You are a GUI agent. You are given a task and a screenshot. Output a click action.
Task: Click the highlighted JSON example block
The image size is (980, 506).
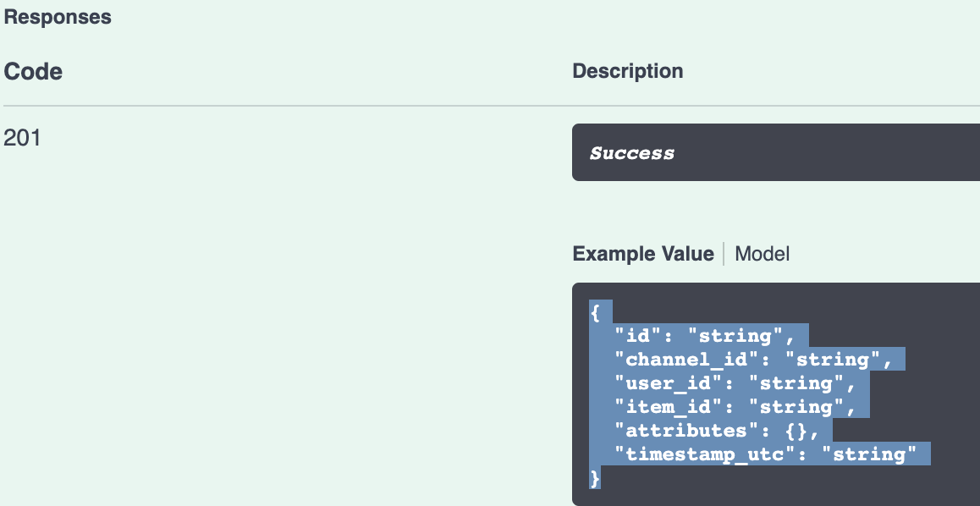719,395
